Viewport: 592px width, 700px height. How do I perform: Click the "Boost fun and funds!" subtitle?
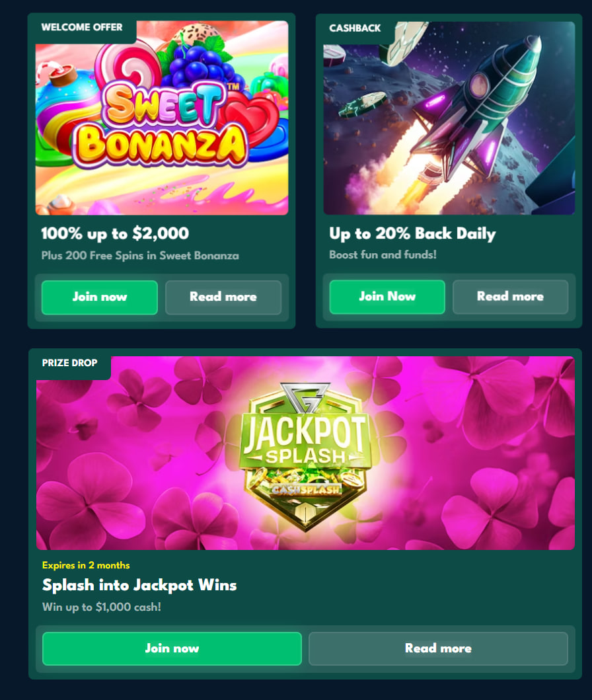383,254
